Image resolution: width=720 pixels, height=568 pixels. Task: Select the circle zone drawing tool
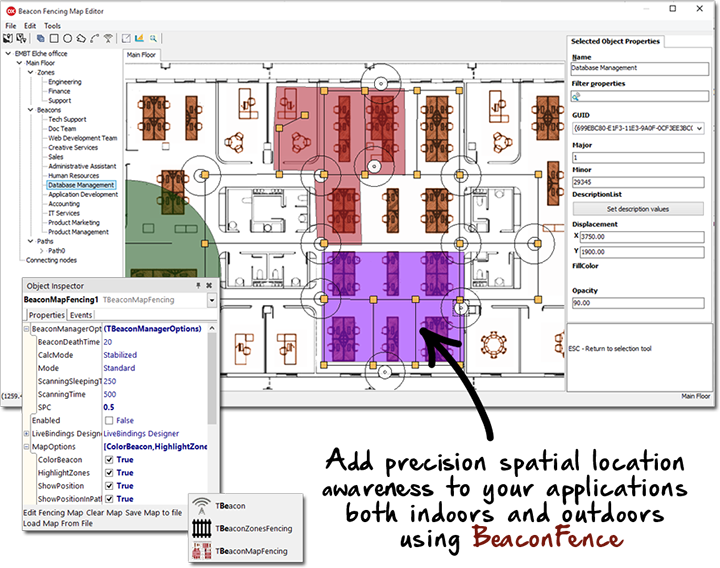66,38
